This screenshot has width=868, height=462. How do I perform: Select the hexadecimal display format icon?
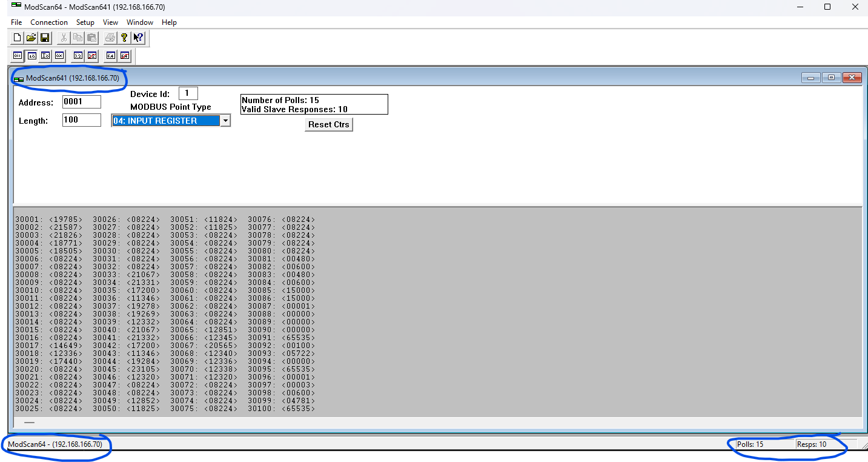pyautogui.click(x=59, y=56)
